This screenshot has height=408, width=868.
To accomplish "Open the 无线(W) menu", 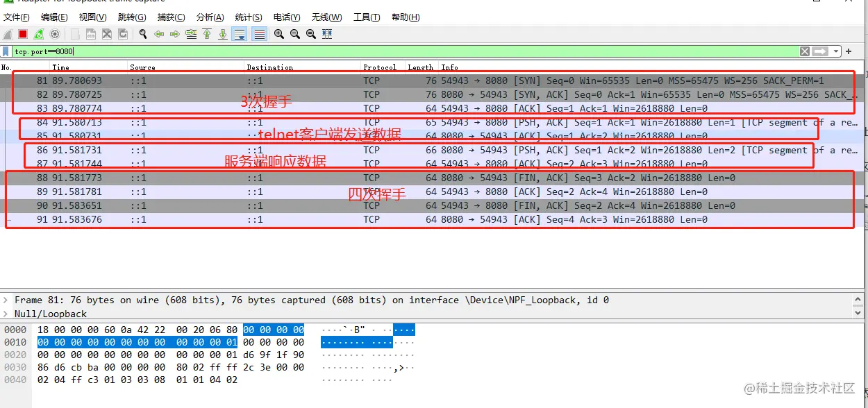I will [x=326, y=17].
